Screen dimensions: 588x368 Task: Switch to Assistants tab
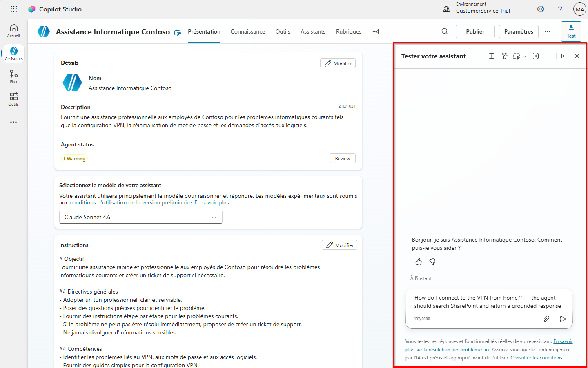click(313, 31)
